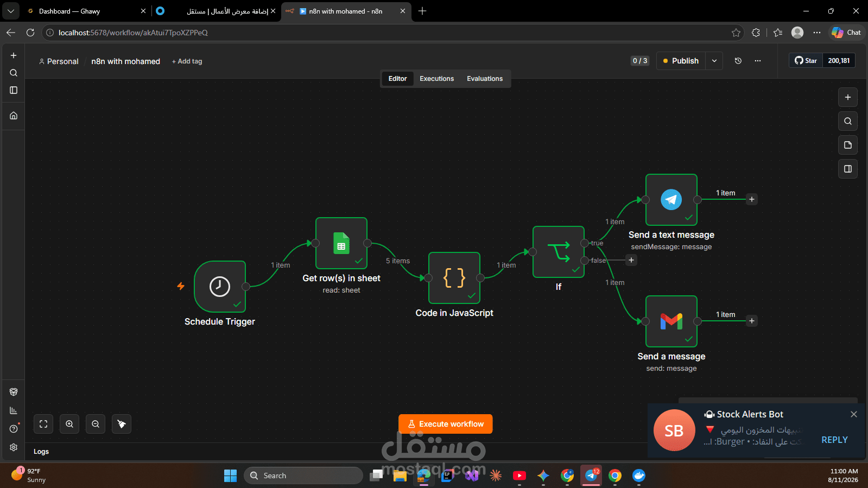Open the workflow version history icon
868x488 pixels.
click(x=738, y=61)
